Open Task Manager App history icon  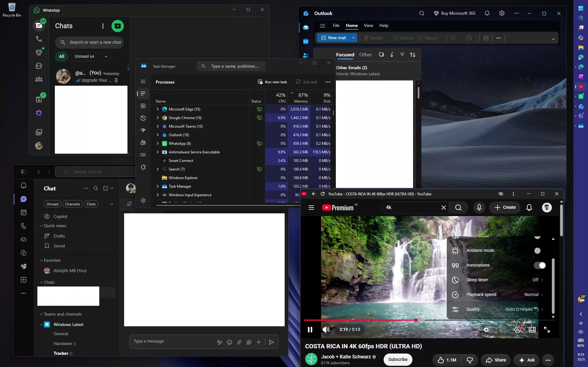pos(143,118)
